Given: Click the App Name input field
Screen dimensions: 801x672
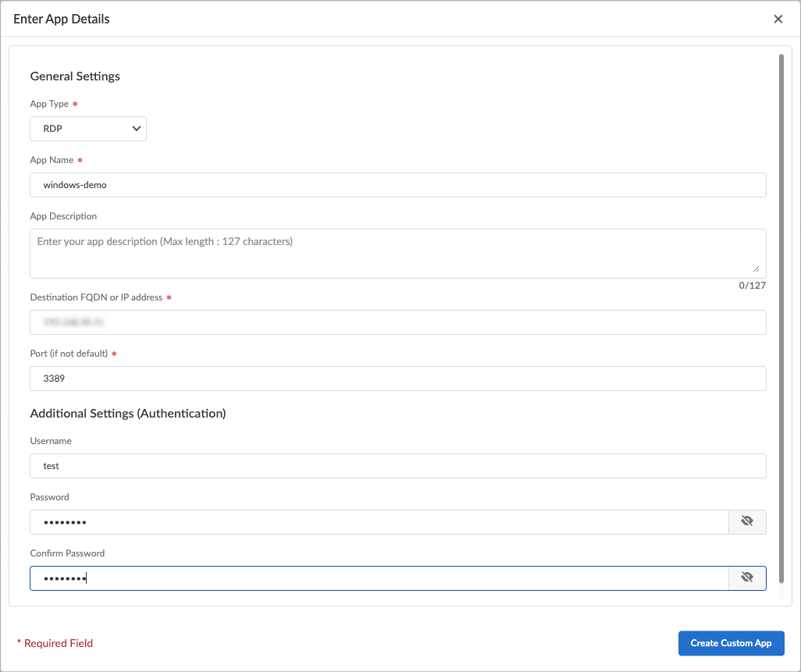Looking at the screenshot, I should coord(397,185).
